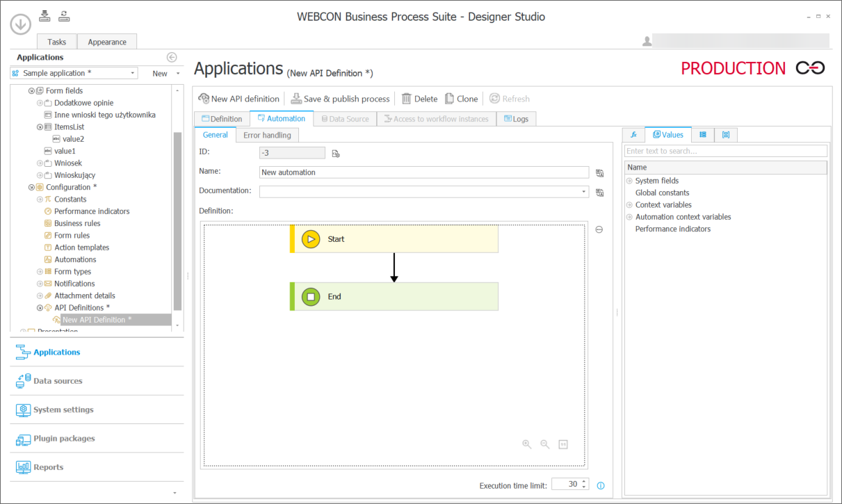
Task: Show the Execution time limit info icon
Action: pyautogui.click(x=601, y=485)
